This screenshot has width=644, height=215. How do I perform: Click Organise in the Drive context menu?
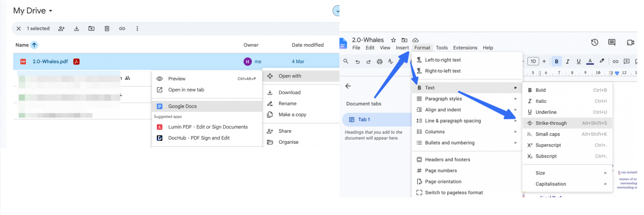(301, 142)
